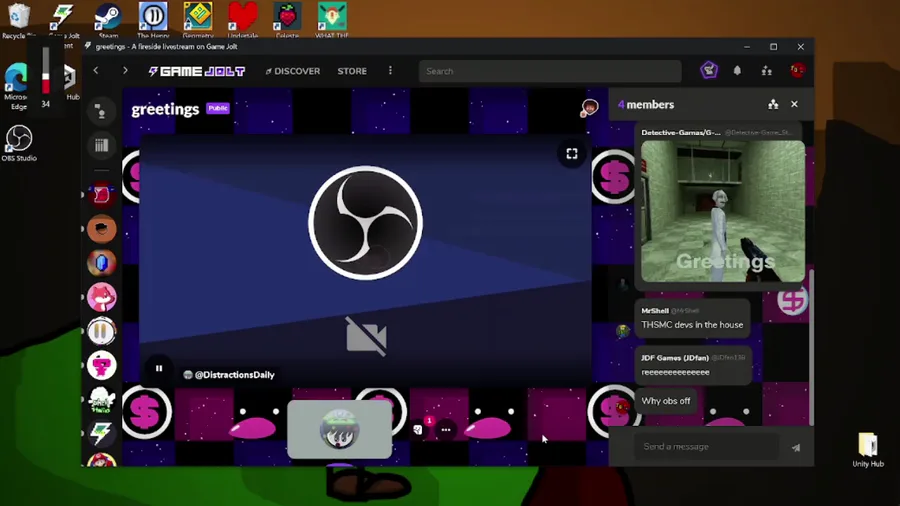Click the Game Jolt logo
Image resolution: width=900 pixels, height=506 pixels.
tap(197, 71)
